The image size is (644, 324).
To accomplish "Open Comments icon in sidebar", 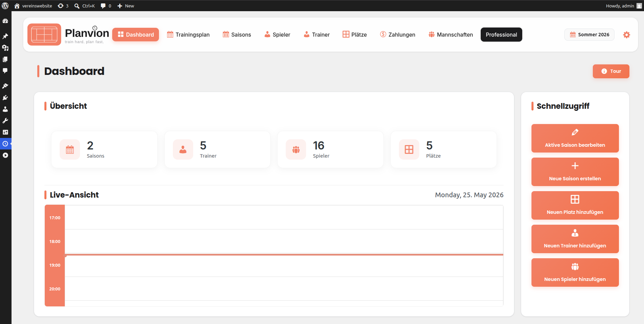I will 5,71.
